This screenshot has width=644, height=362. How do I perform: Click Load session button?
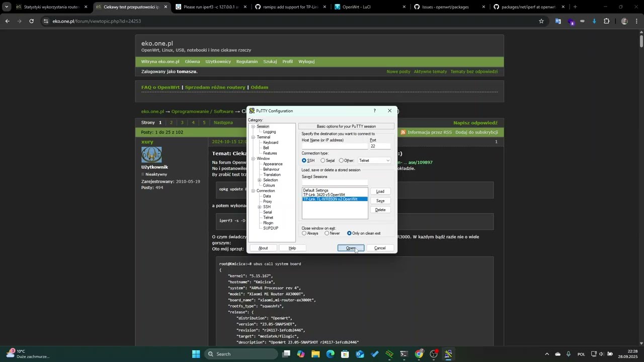point(380,192)
